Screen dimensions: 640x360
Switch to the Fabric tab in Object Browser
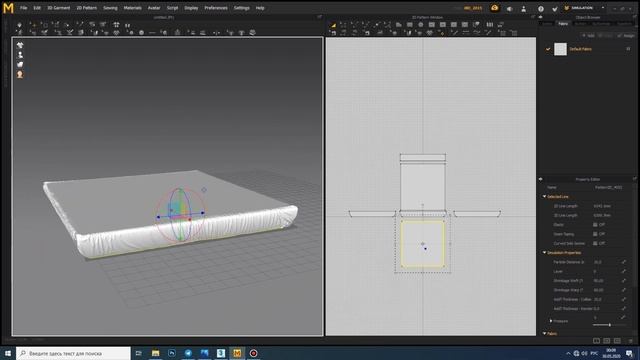click(x=563, y=24)
